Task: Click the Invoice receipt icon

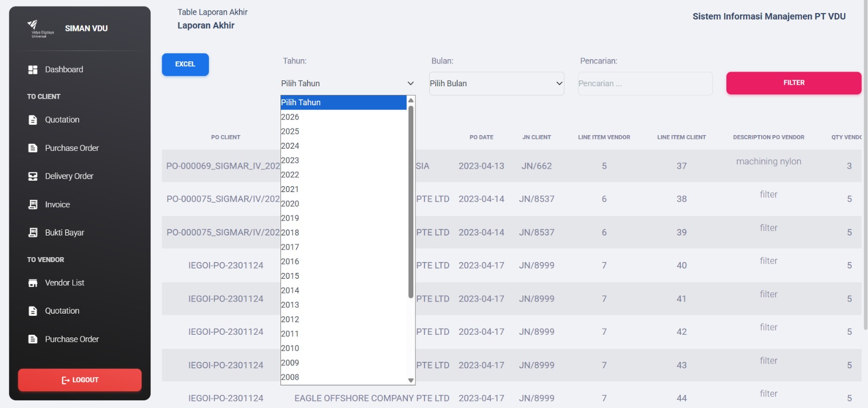Action: 33,205
